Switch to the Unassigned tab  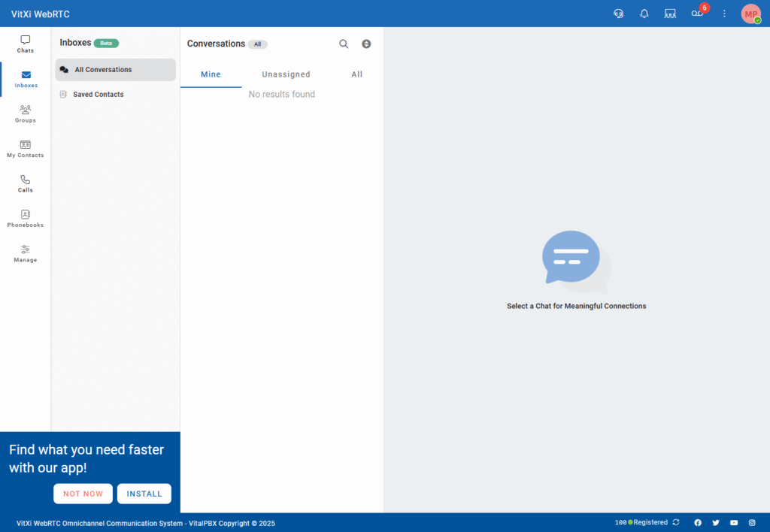point(286,74)
